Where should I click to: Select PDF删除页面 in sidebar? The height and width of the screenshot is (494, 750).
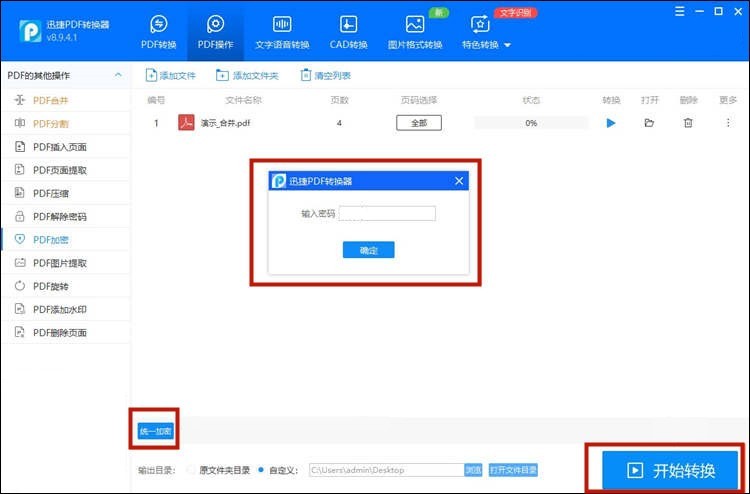click(x=65, y=332)
